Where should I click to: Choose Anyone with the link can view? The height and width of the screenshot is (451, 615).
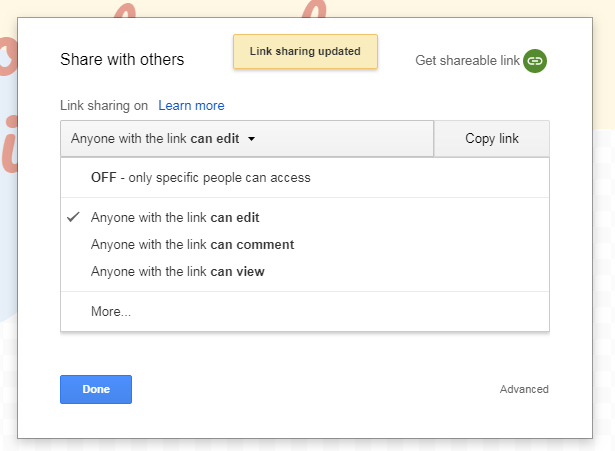(x=305, y=271)
